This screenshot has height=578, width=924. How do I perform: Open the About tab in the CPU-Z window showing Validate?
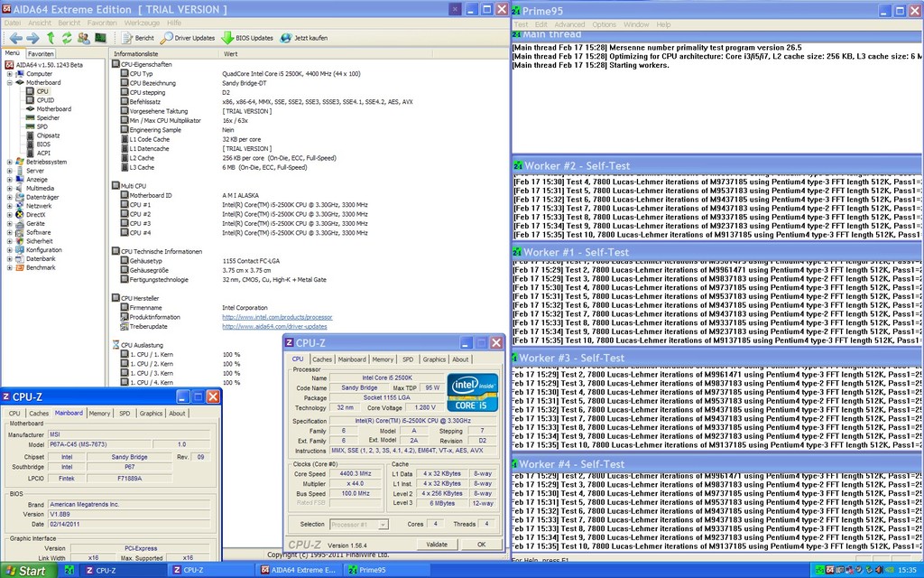(x=460, y=359)
